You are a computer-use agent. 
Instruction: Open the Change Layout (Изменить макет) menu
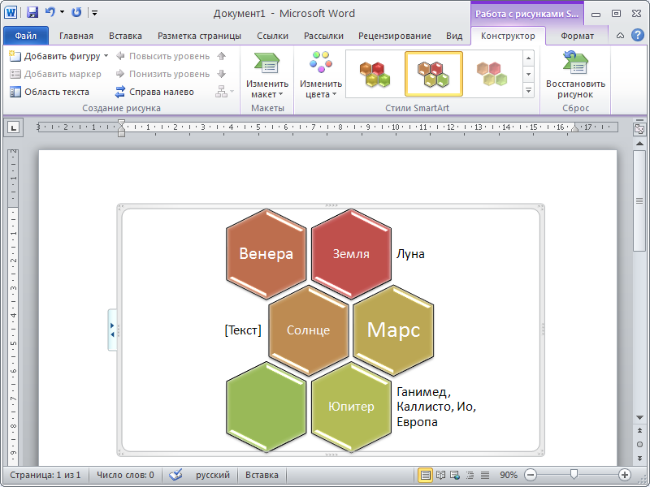pyautogui.click(x=267, y=74)
